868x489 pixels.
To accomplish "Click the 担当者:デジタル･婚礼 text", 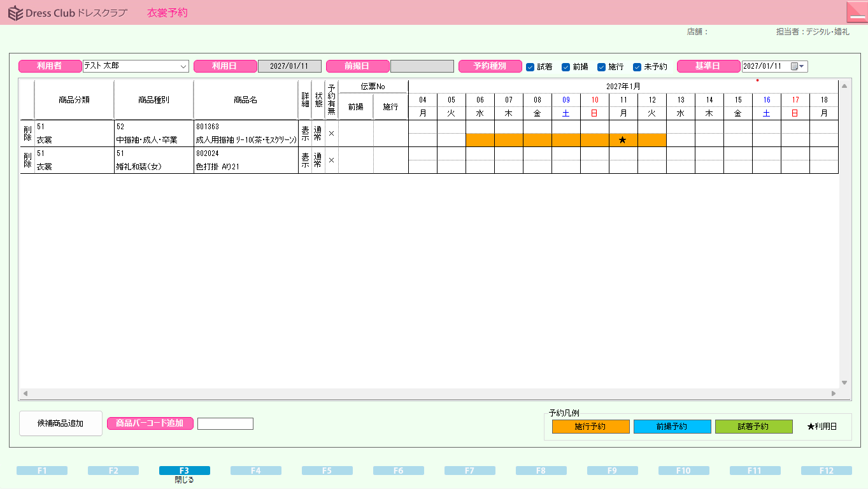I will pyautogui.click(x=813, y=32).
